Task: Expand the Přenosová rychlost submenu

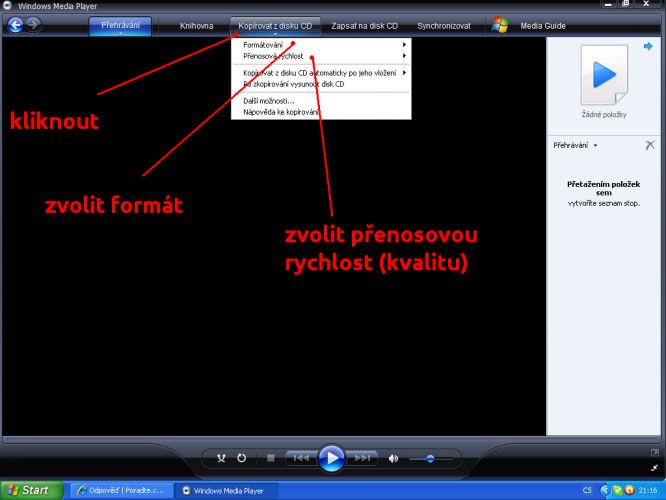Action: point(321,56)
